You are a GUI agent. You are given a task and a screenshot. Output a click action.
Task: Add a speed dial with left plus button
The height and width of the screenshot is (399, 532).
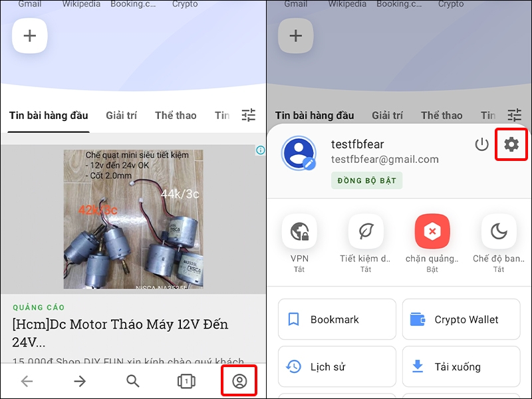point(30,36)
